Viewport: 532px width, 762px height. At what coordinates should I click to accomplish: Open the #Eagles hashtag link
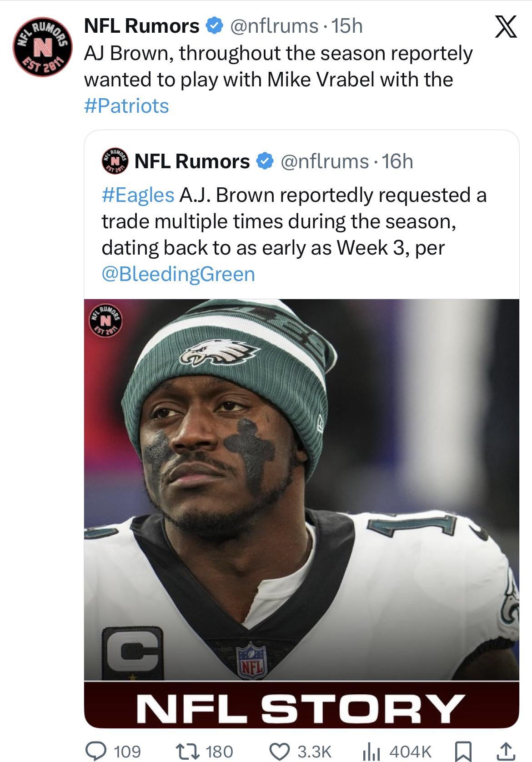coord(138,195)
